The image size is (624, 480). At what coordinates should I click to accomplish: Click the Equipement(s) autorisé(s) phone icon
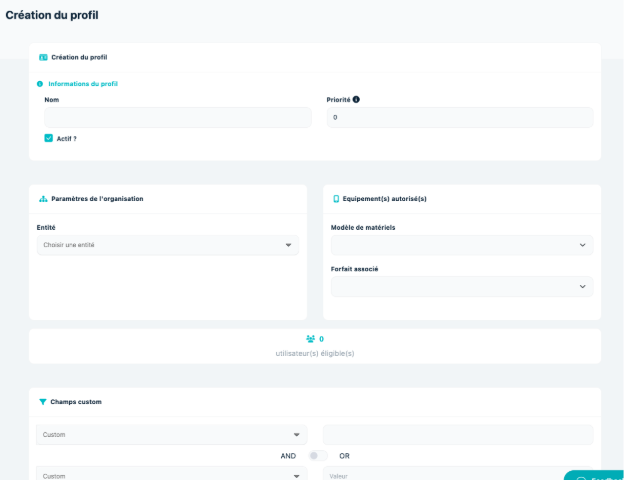tap(336, 199)
